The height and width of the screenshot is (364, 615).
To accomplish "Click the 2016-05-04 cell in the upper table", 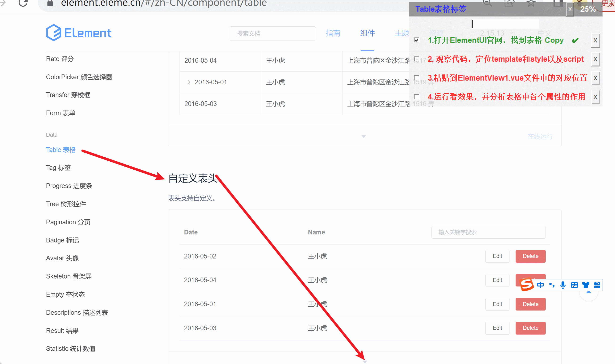I will pos(200,61).
